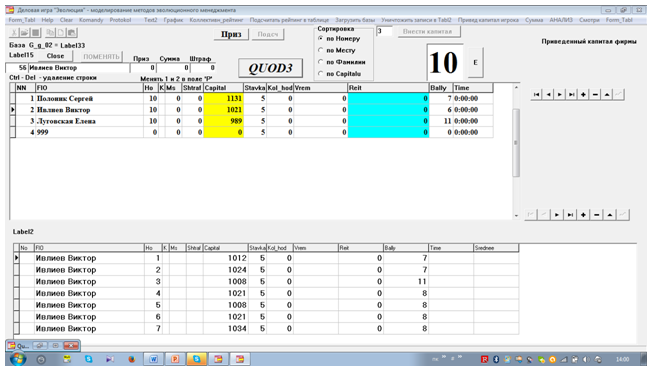The height and width of the screenshot is (371, 652).
Task: Insert record with plus in bottom navigator
Action: (x=583, y=215)
